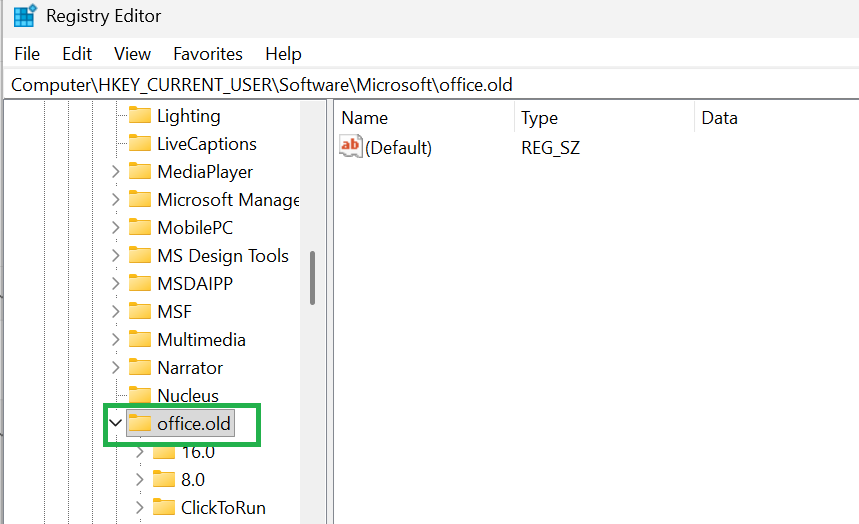Click the Multimedia folder icon
The width and height of the screenshot is (859, 524).
click(140, 339)
